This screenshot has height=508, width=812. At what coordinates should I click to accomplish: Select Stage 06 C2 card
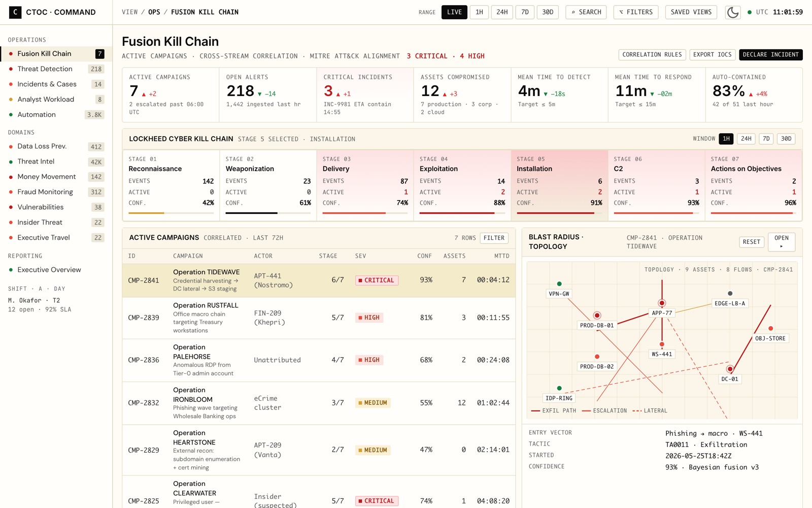tap(656, 185)
